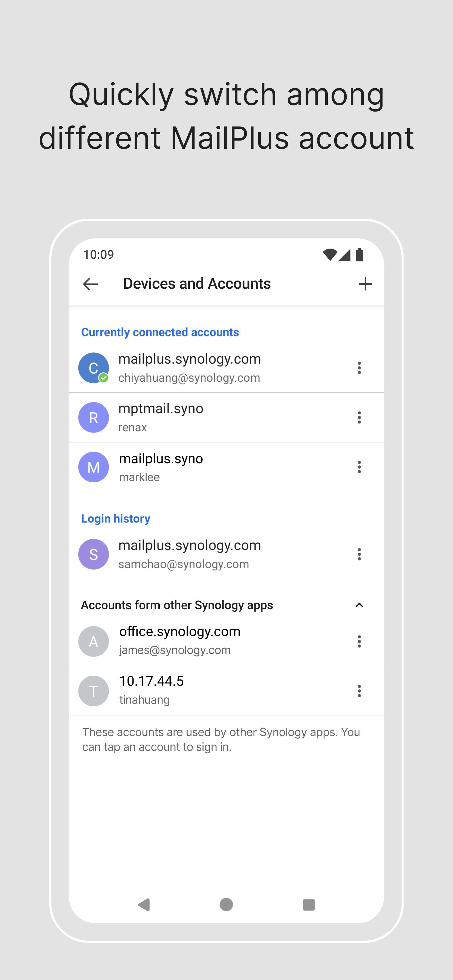Tap the blue C avatar
The height and width of the screenshot is (980, 453).
(94, 368)
